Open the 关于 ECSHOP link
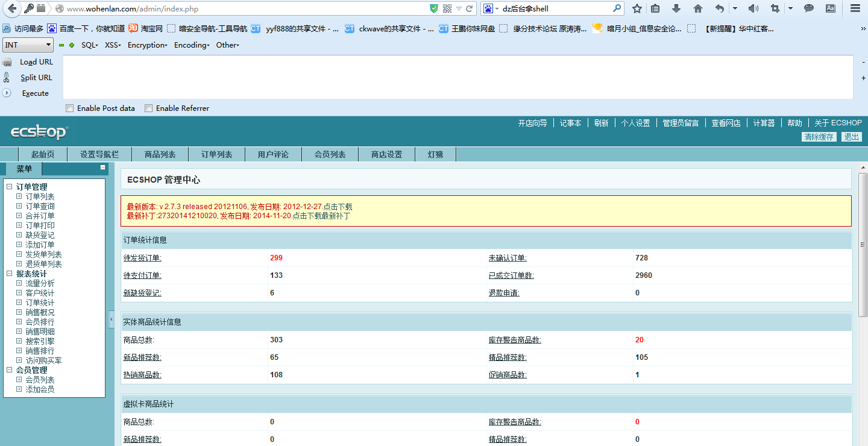 coord(838,123)
